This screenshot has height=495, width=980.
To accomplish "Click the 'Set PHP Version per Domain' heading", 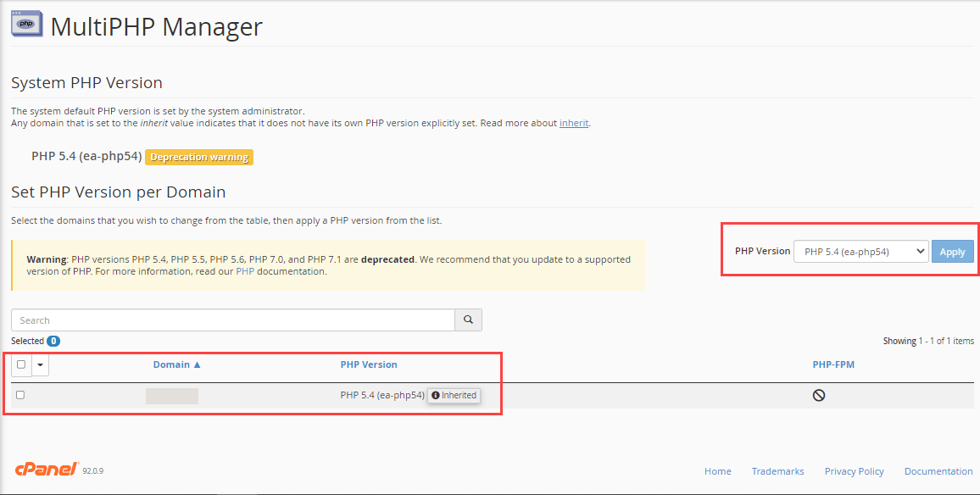I will [x=118, y=192].
